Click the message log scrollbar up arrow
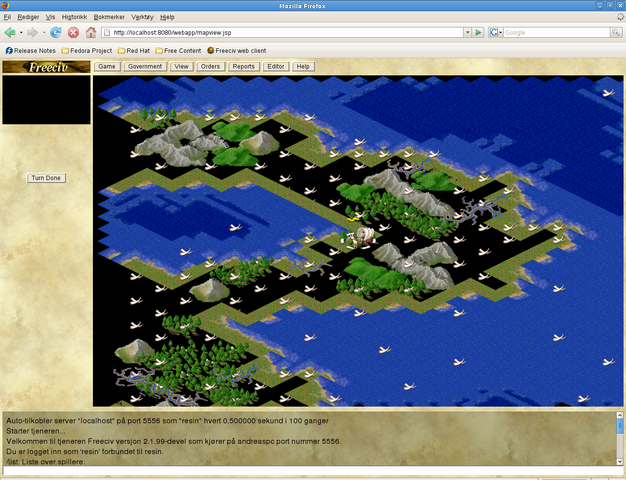Screen dimensions: 626x480 coord(620,415)
